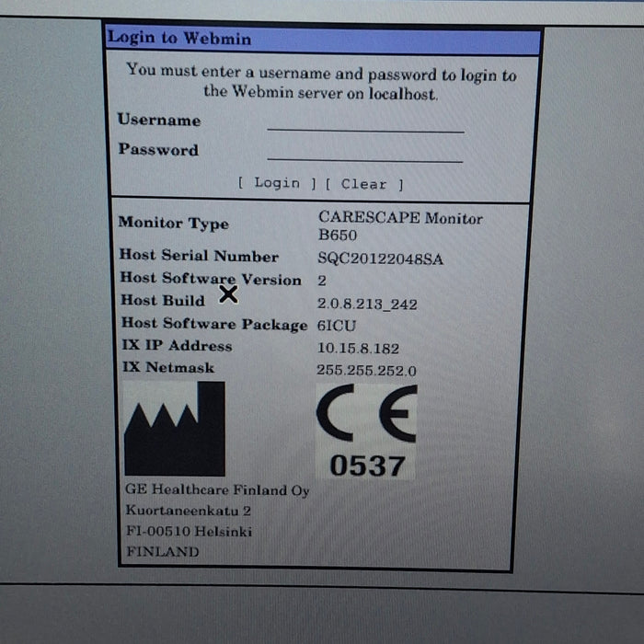Viewport: 644px width, 644px height.
Task: Select host build value '2.0.8.213_242'
Action: pyautogui.click(x=367, y=304)
